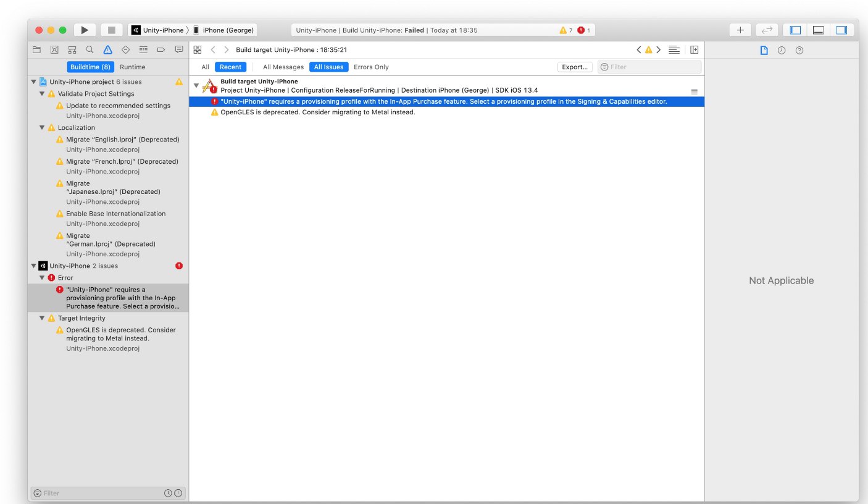Viewport: 868px width, 504px height.
Task: Run the build with the Play button
Action: pyautogui.click(x=85, y=30)
